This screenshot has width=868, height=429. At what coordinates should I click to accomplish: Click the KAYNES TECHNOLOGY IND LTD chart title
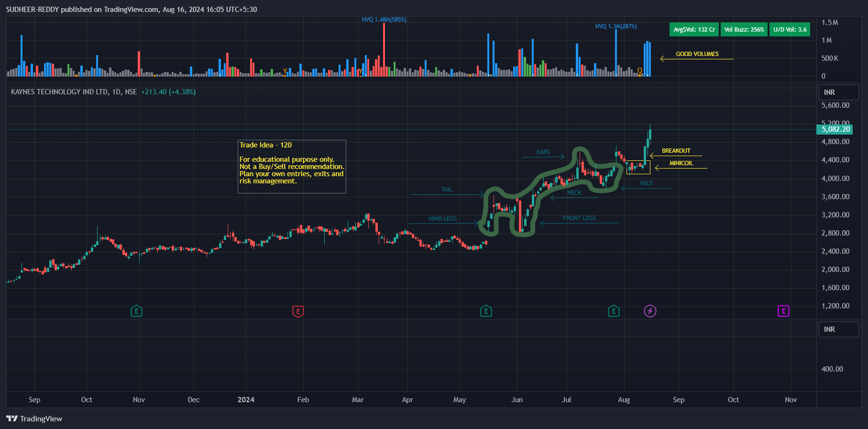click(74, 92)
